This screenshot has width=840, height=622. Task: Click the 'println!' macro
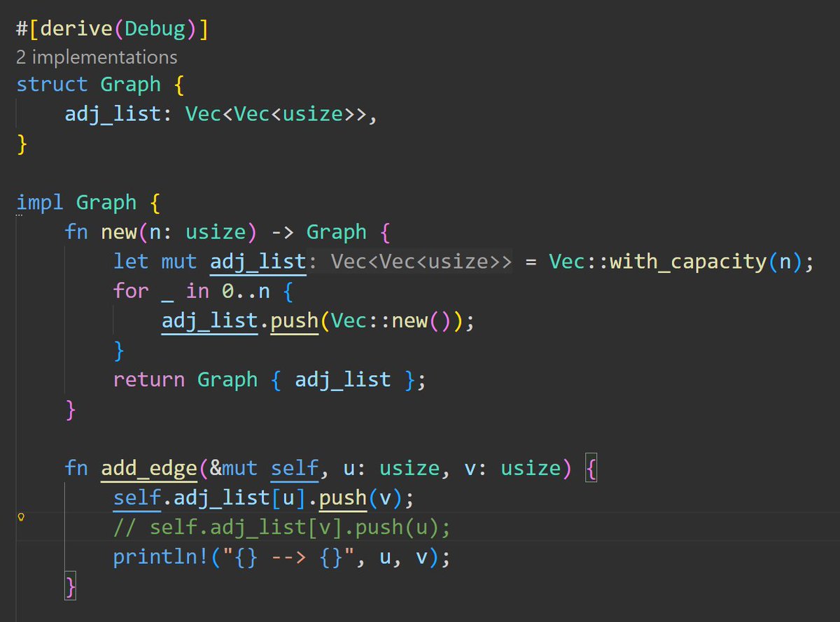click(162, 557)
